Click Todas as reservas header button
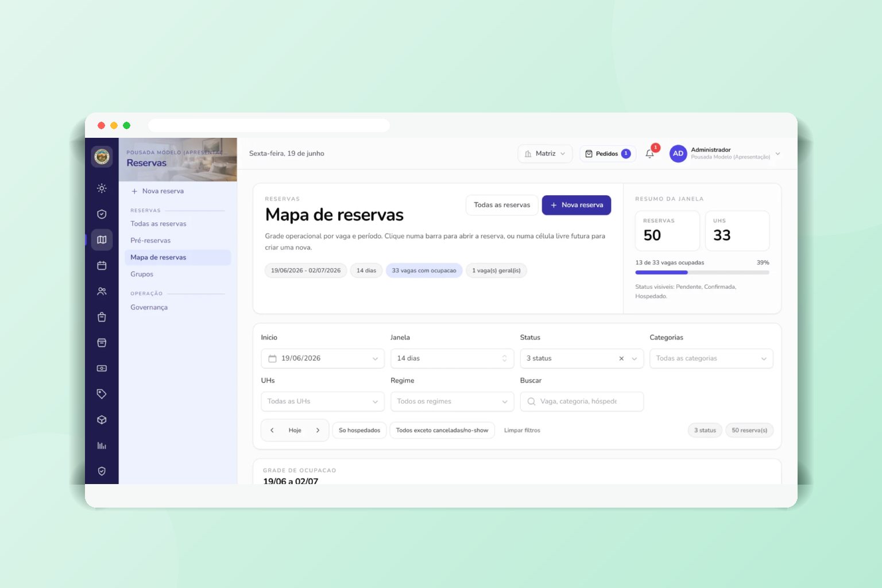The height and width of the screenshot is (588, 882). point(502,205)
